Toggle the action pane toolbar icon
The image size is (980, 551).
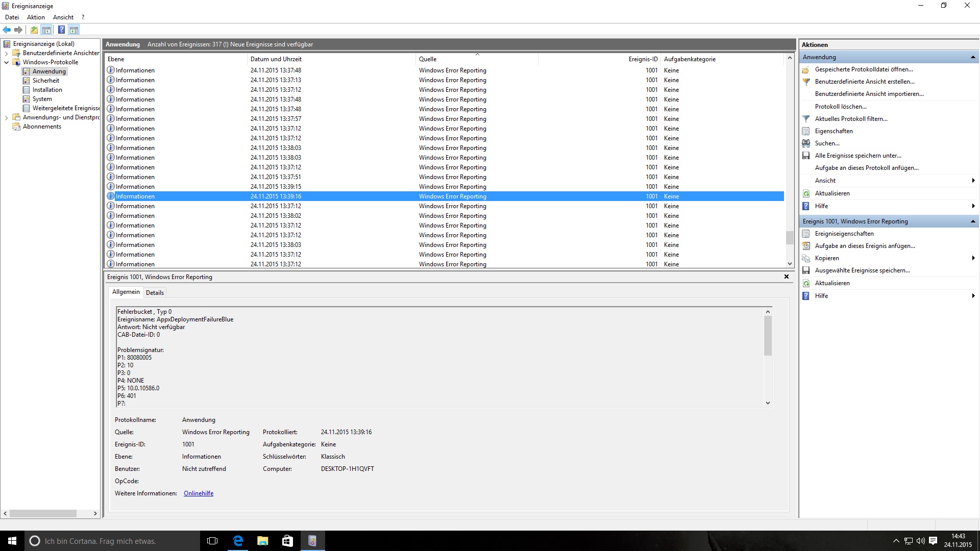pyautogui.click(x=74, y=30)
